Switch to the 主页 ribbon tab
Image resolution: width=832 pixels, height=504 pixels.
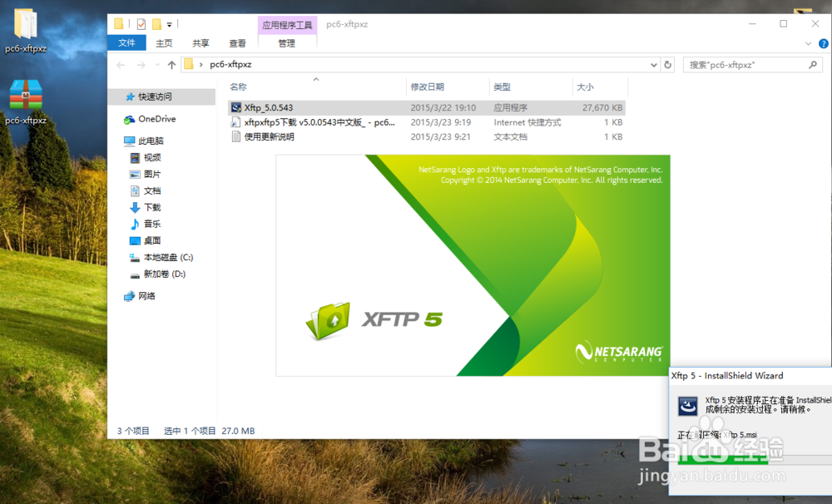tap(164, 43)
